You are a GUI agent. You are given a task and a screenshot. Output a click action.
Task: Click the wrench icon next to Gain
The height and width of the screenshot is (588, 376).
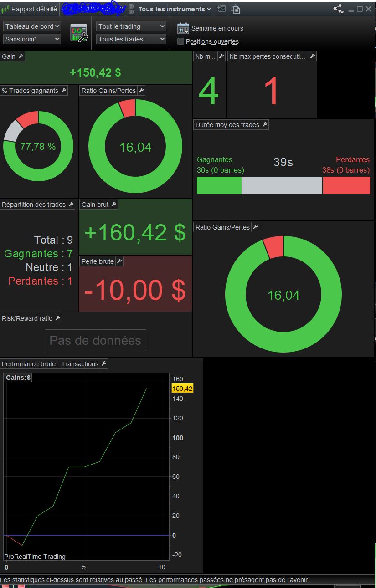click(x=21, y=56)
